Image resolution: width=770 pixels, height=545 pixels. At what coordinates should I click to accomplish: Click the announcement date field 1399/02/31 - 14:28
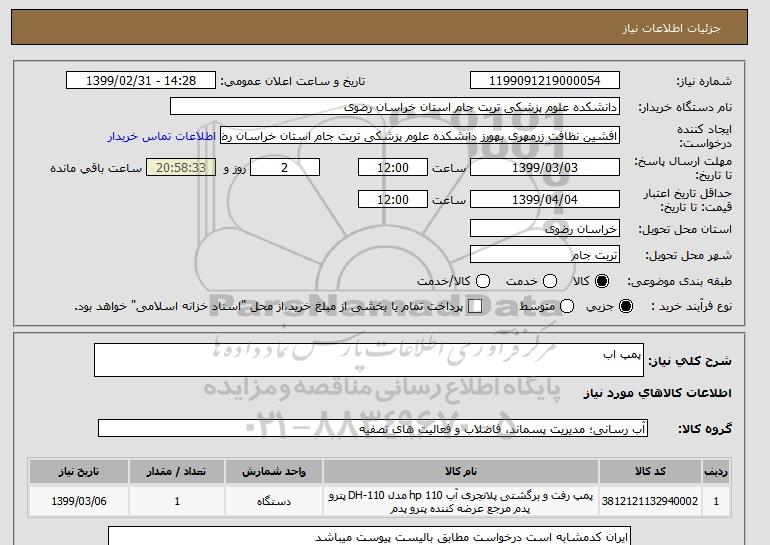click(x=141, y=81)
